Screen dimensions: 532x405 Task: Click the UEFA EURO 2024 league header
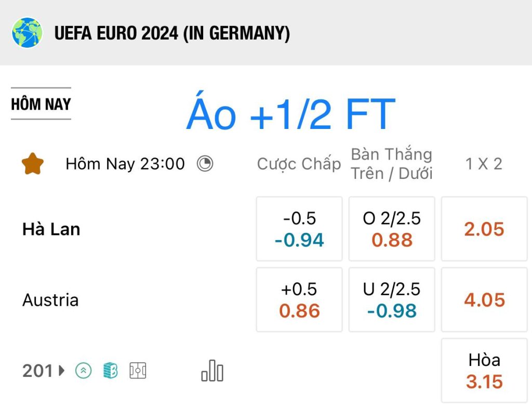pos(172,33)
